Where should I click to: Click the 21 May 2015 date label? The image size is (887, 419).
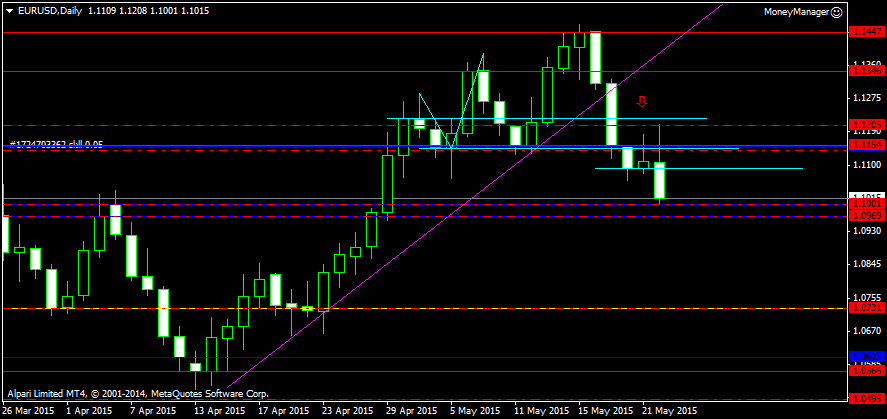click(x=670, y=410)
